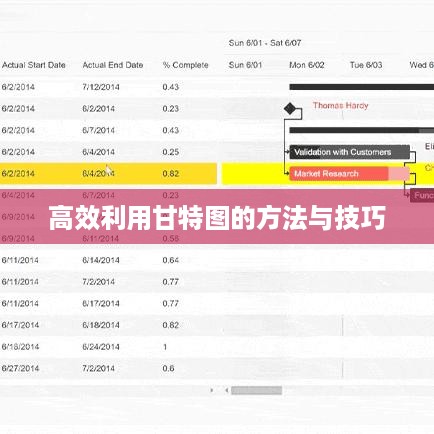Select the Market Research task bar
Screen dimensions: 434x434
tap(349, 174)
